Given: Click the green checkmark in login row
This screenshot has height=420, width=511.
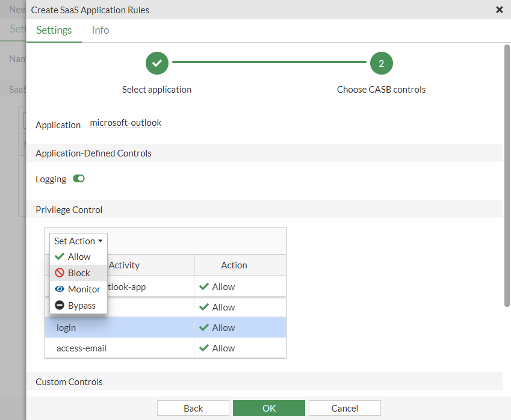Looking at the screenshot, I should point(204,328).
